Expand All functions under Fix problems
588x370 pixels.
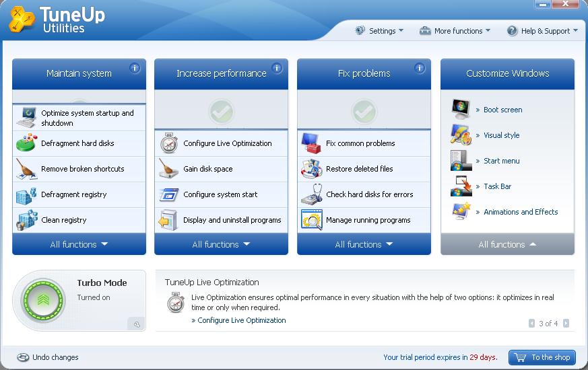click(364, 244)
